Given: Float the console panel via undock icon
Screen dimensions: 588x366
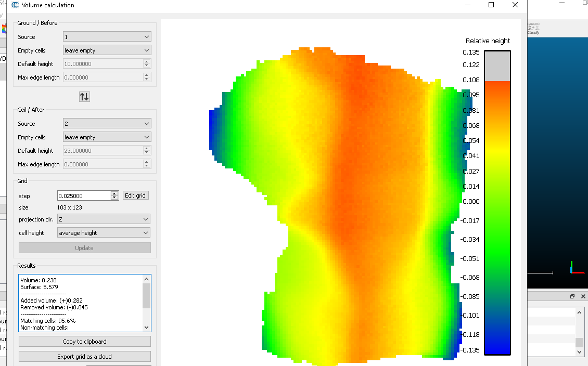Looking at the screenshot, I should pyautogui.click(x=572, y=296).
